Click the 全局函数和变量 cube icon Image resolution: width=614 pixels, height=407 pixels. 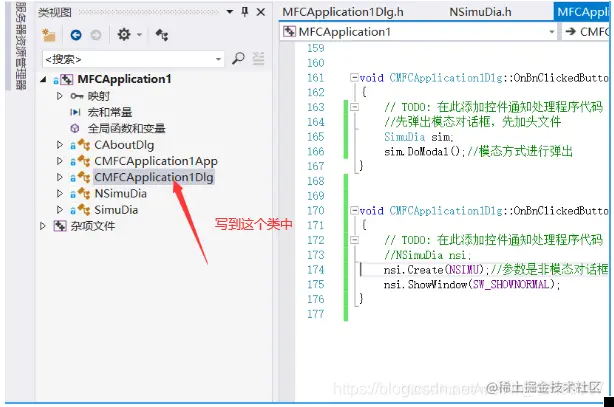(x=75, y=128)
